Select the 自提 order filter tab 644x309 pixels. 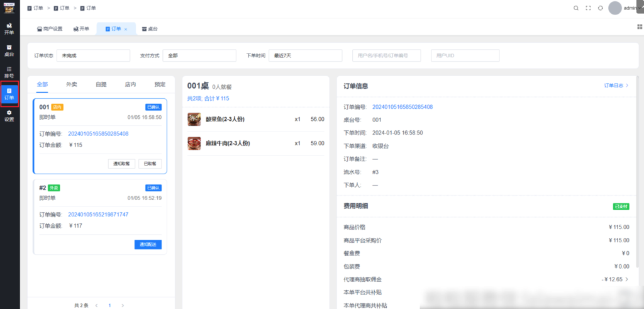(x=101, y=84)
